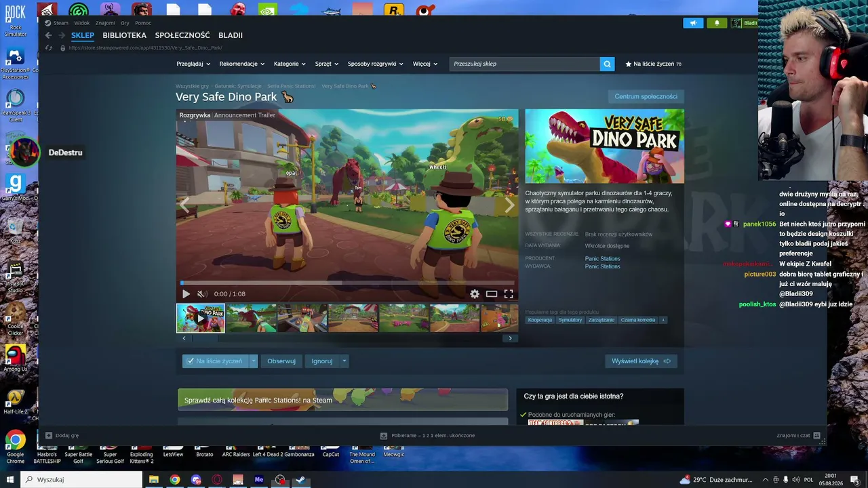Open Half-Life 2 desktop shortcut
This screenshot has width=868, height=488.
click(15, 400)
